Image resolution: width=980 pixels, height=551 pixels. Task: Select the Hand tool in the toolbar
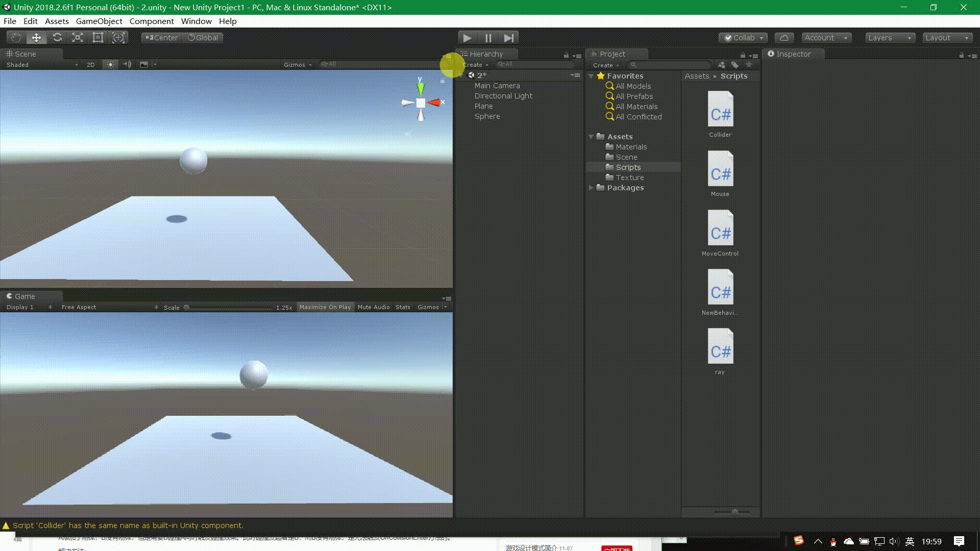tap(15, 37)
